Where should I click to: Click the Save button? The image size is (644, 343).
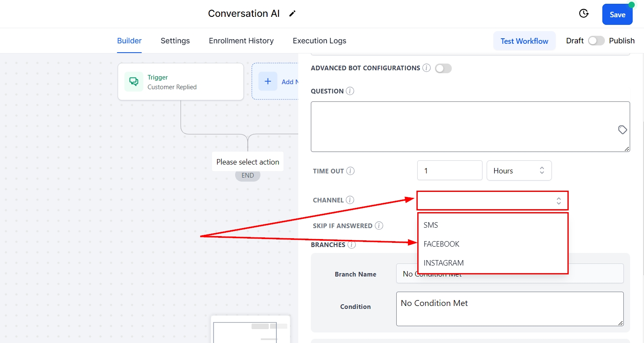pyautogui.click(x=617, y=15)
